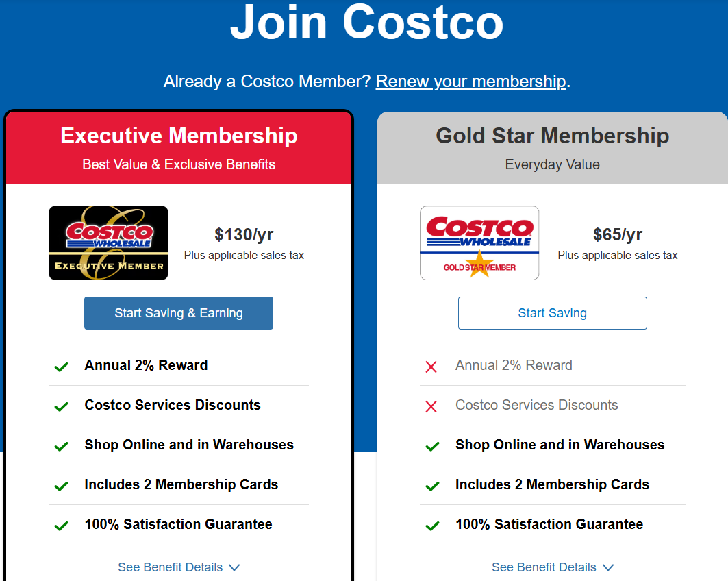Open the Renew your membership link
The width and height of the screenshot is (728, 581).
pyautogui.click(x=470, y=82)
